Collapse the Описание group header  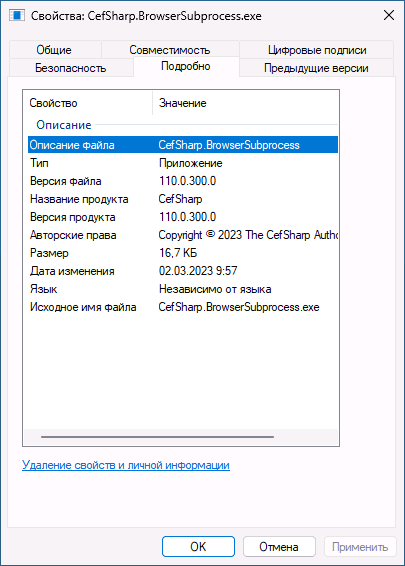coord(64,125)
